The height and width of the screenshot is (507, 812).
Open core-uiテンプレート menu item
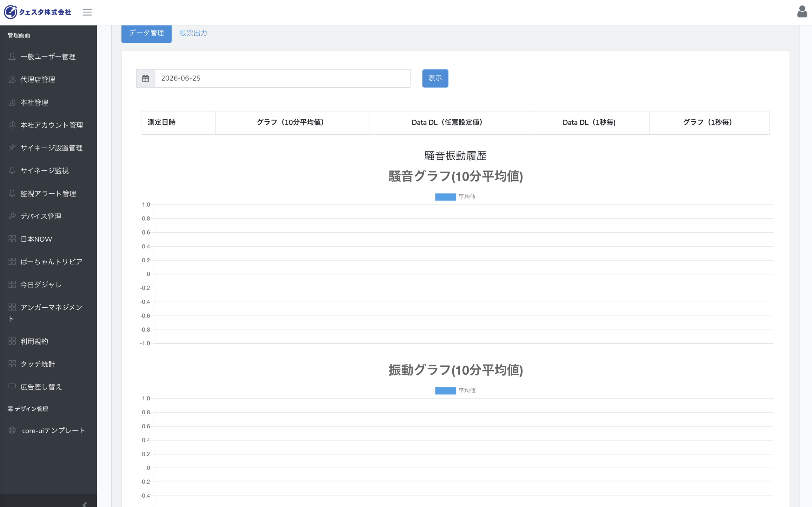coord(48,431)
